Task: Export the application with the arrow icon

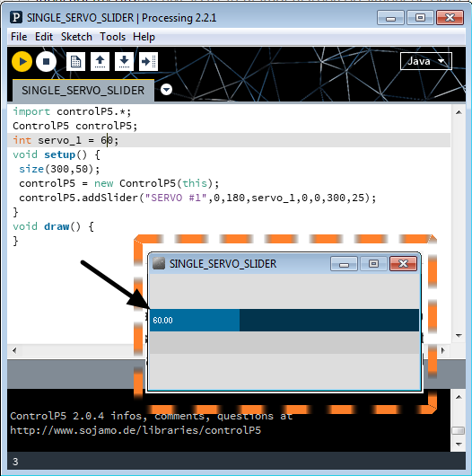Action: click(148, 62)
